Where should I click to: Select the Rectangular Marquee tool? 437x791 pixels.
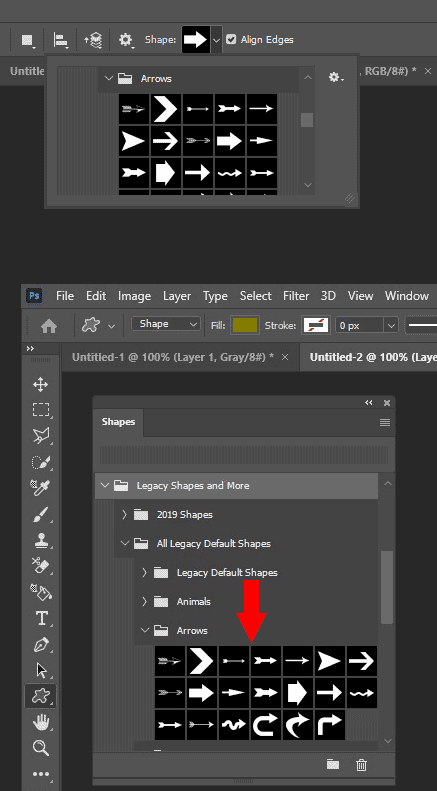(40, 409)
